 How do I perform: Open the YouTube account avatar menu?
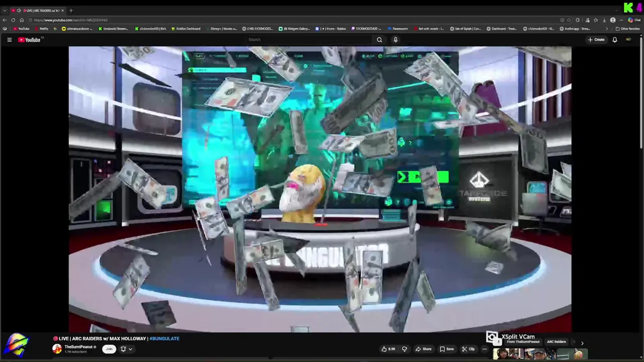pyautogui.click(x=628, y=40)
